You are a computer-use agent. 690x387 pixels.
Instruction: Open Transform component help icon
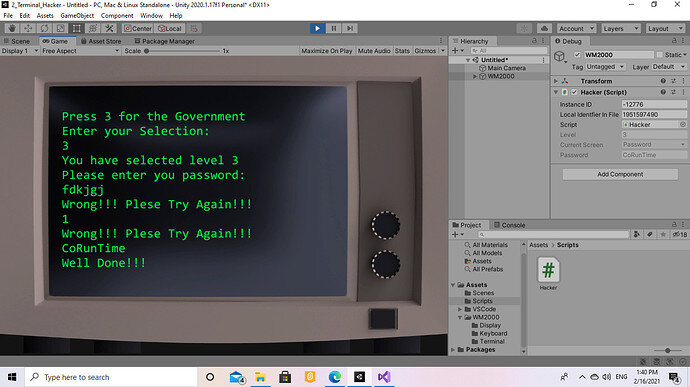coord(663,81)
